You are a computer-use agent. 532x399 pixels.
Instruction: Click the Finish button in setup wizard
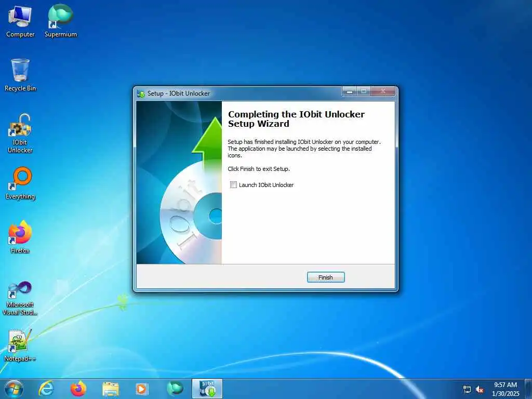coord(325,277)
